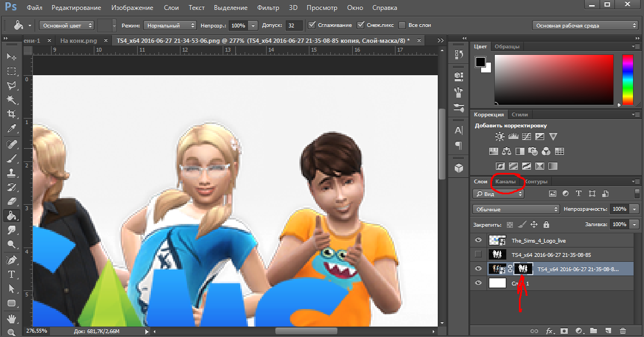644x337 pixels.
Task: Open the Основная рабочая среда workspace dropdown
Action: 585,25
